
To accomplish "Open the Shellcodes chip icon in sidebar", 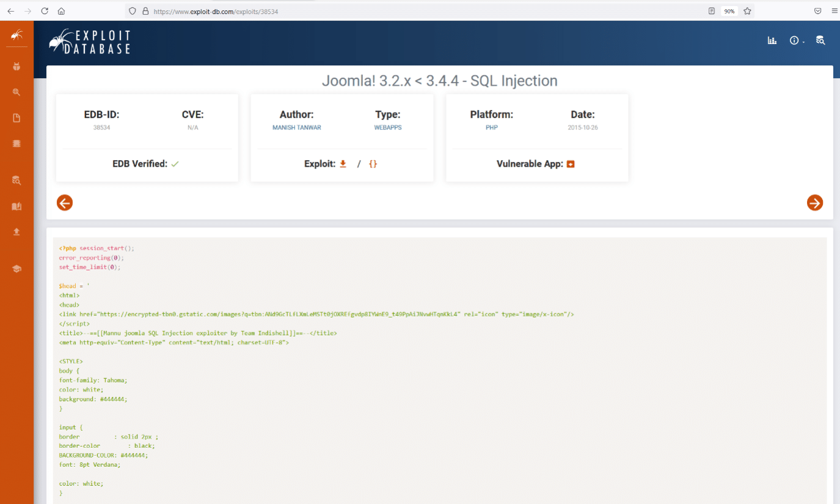I will 16,144.
